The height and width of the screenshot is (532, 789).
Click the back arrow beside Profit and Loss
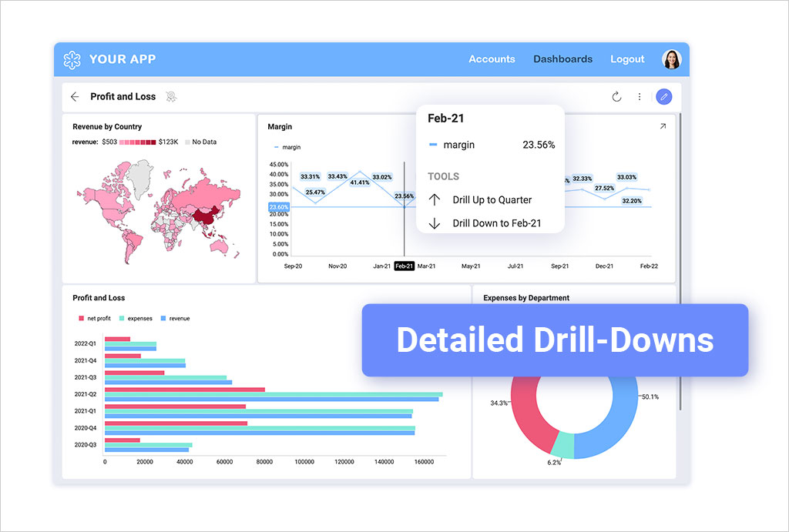click(75, 97)
